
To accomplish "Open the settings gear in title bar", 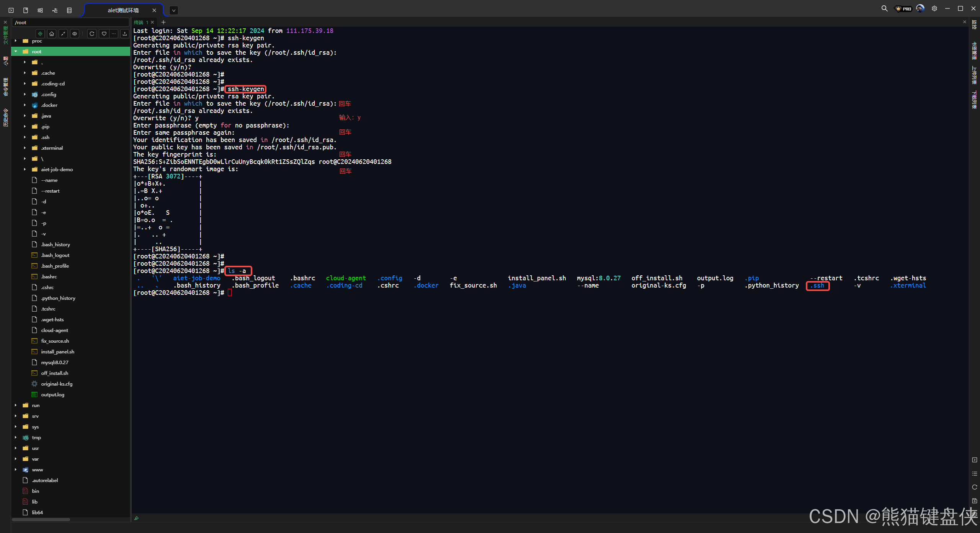I will click(x=934, y=8).
